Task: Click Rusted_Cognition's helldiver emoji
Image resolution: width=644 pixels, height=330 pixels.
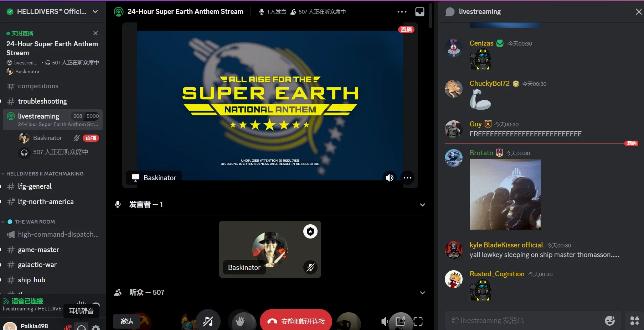Action: tap(480, 290)
